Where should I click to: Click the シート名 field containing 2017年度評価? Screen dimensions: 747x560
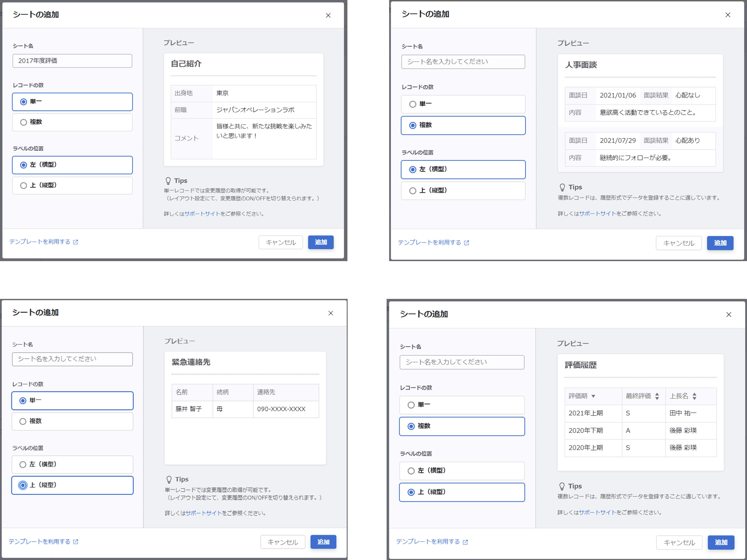(x=72, y=61)
